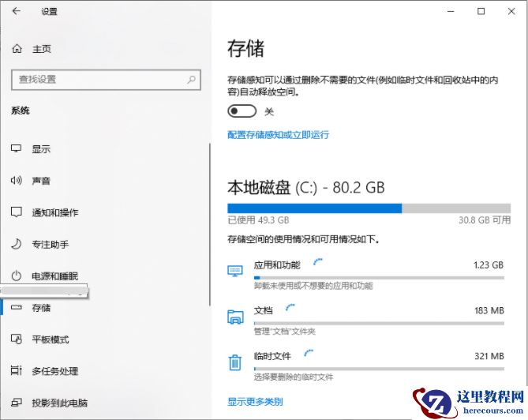Image resolution: width=528 pixels, height=420 pixels.
Task: Click the tablet icon beside 平板模式
Action: (x=16, y=339)
